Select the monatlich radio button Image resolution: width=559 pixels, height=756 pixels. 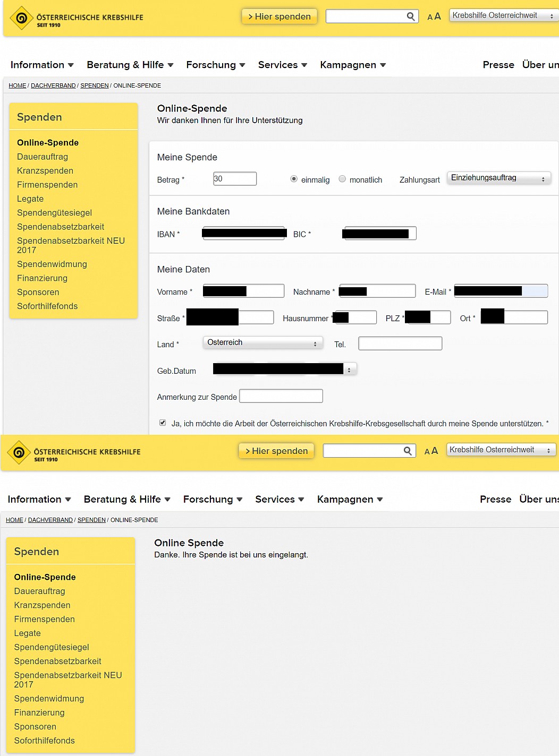tap(342, 179)
